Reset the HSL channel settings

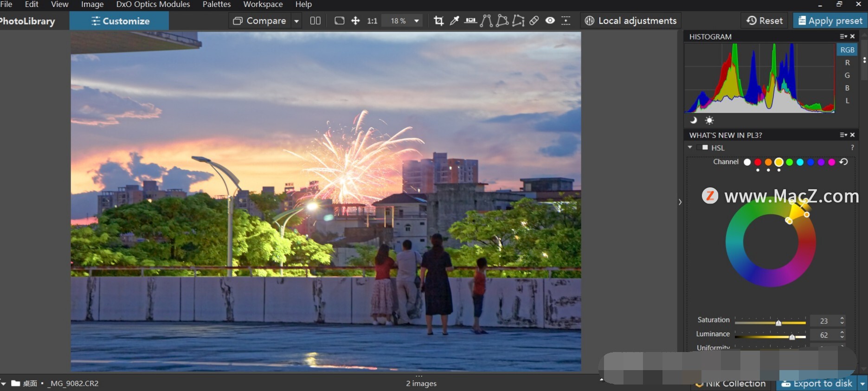(844, 162)
